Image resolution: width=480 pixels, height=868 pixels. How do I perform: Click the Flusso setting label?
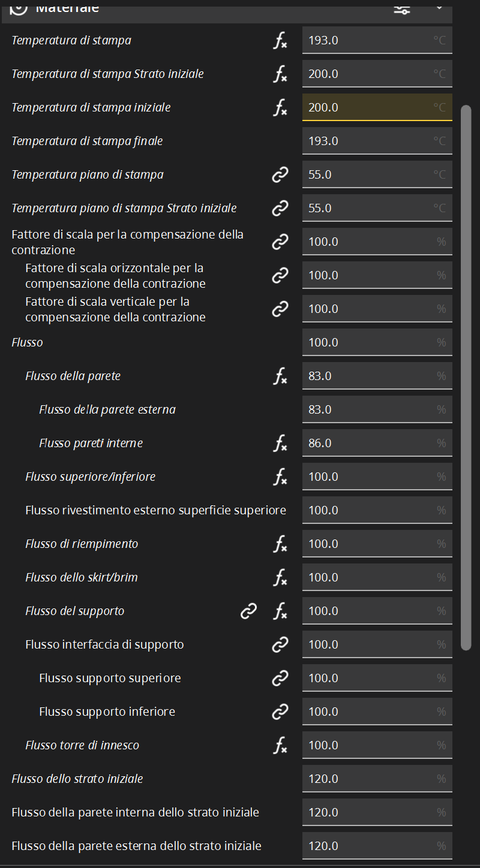point(28,343)
